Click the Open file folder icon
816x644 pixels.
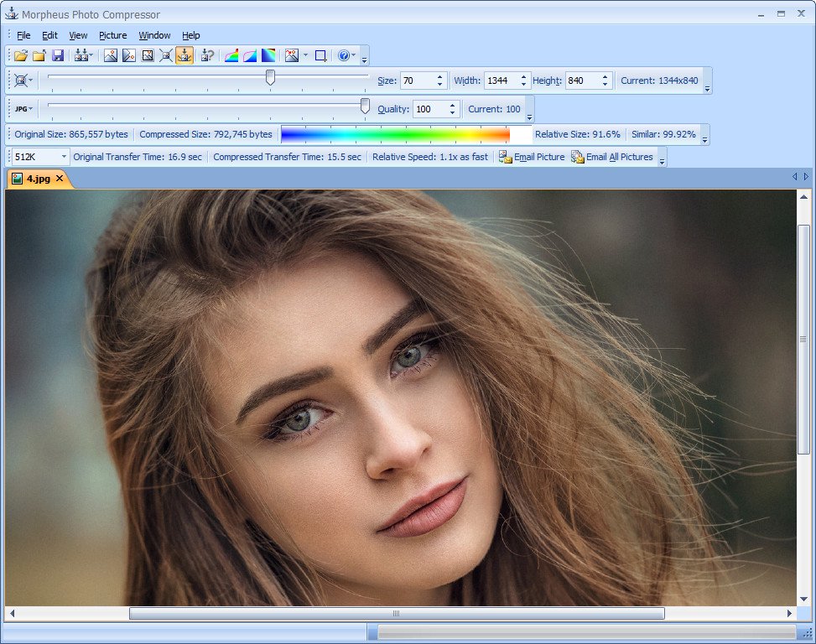point(21,55)
